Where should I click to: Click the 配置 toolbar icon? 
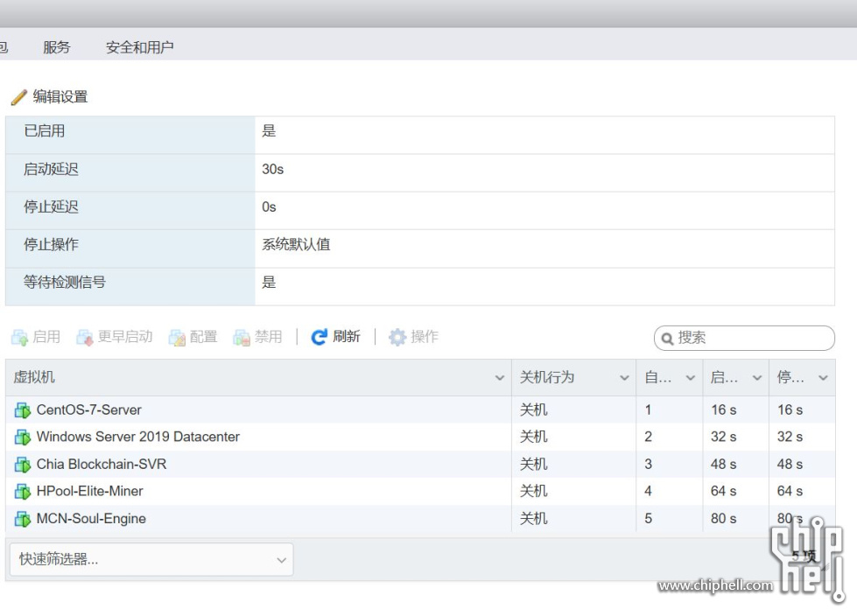177,338
